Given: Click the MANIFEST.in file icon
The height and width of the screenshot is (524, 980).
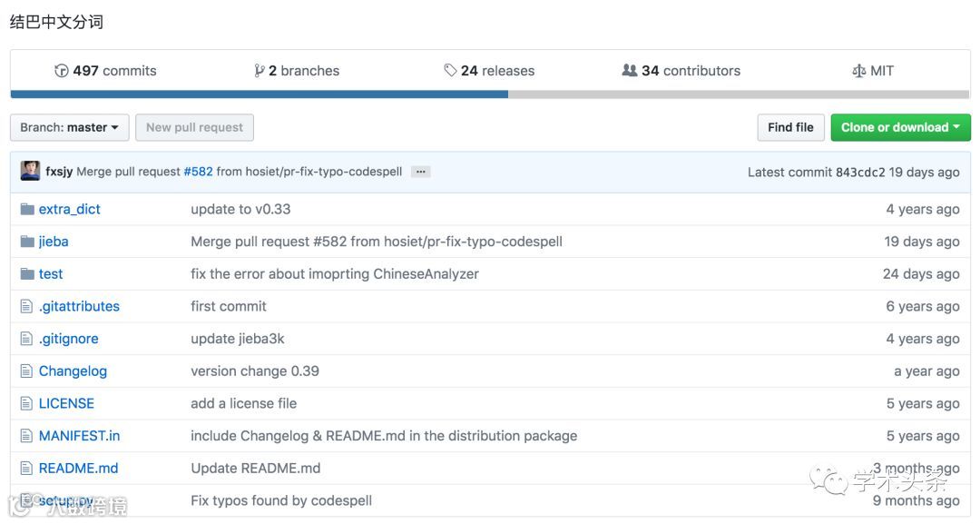Looking at the screenshot, I should [26, 436].
